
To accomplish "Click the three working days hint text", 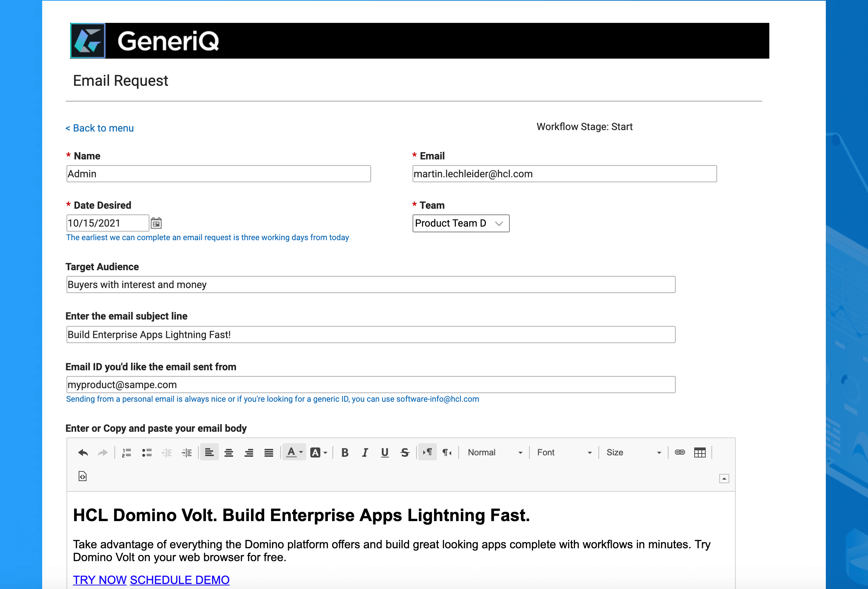I will (208, 238).
